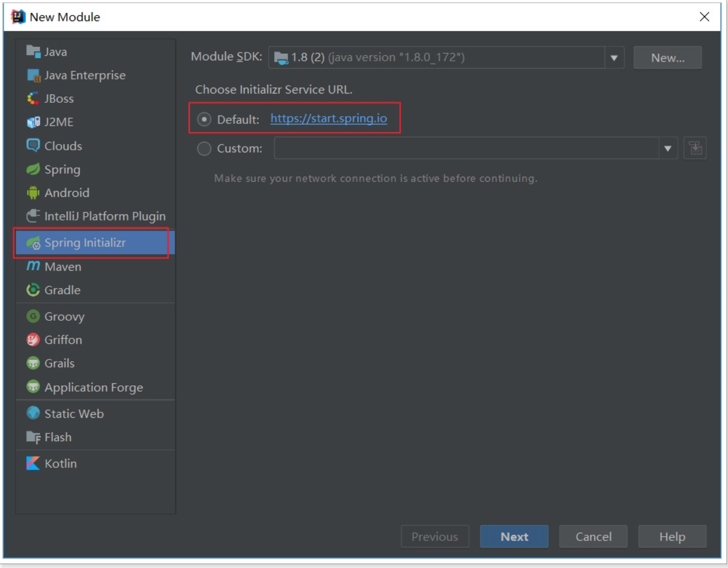Select Griffon module type
The width and height of the screenshot is (728, 568).
[x=95, y=339]
